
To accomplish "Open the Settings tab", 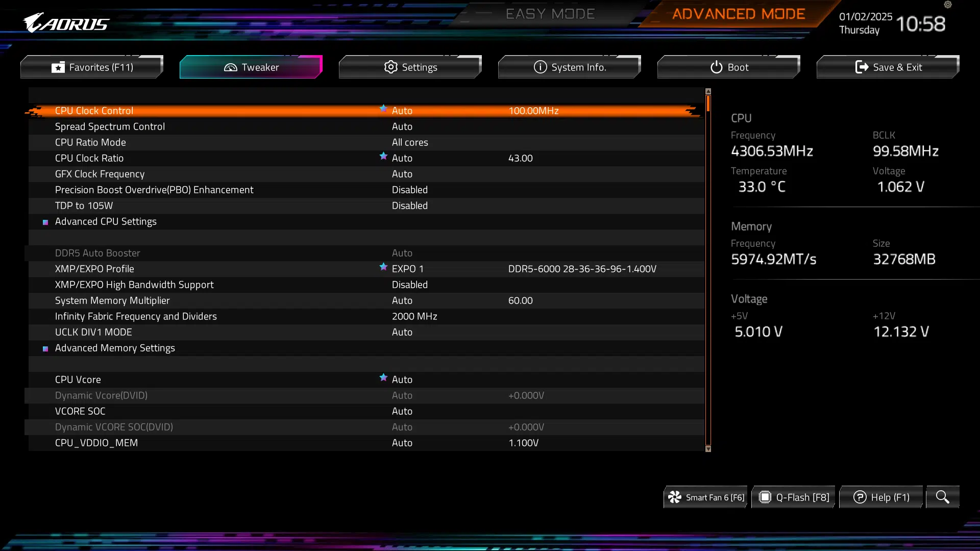I will coord(410,67).
